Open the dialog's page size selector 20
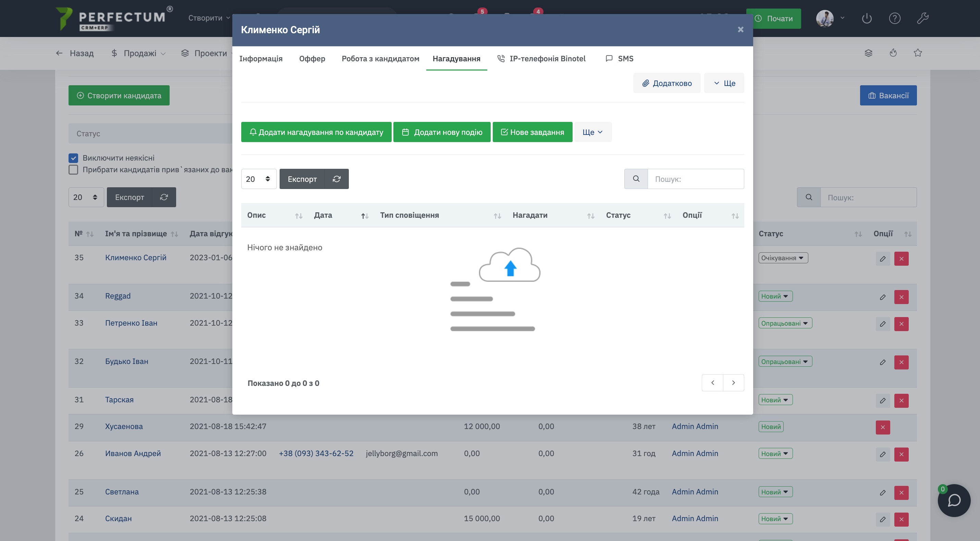This screenshot has width=980, height=541. [x=259, y=179]
